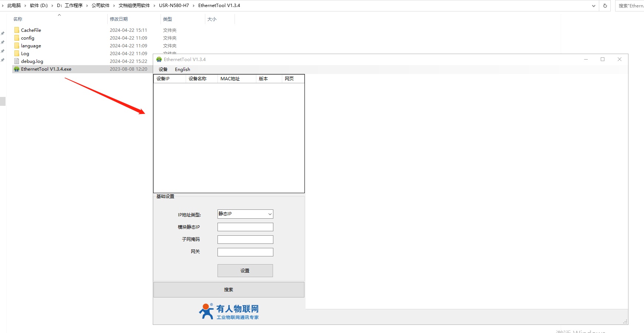Select the Log folder icon
644x333 pixels.
[17, 53]
